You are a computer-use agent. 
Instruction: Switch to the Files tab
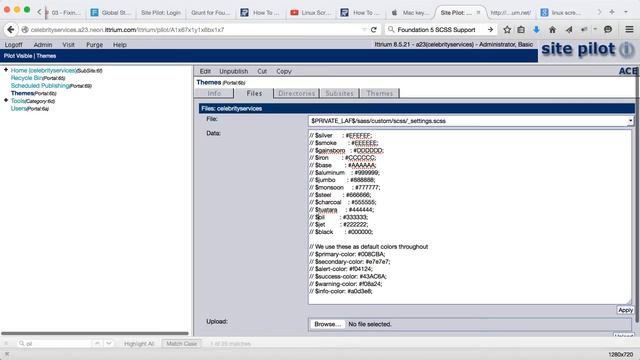(x=254, y=93)
